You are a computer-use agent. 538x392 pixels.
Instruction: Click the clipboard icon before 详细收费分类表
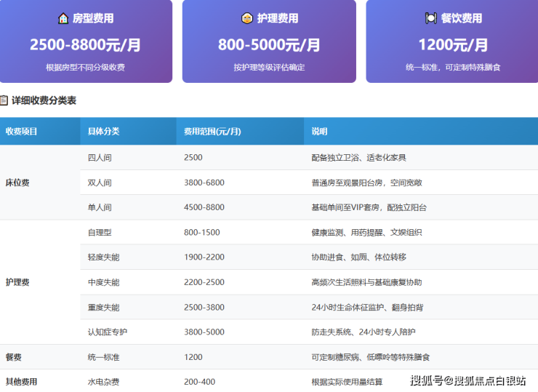pos(4,100)
